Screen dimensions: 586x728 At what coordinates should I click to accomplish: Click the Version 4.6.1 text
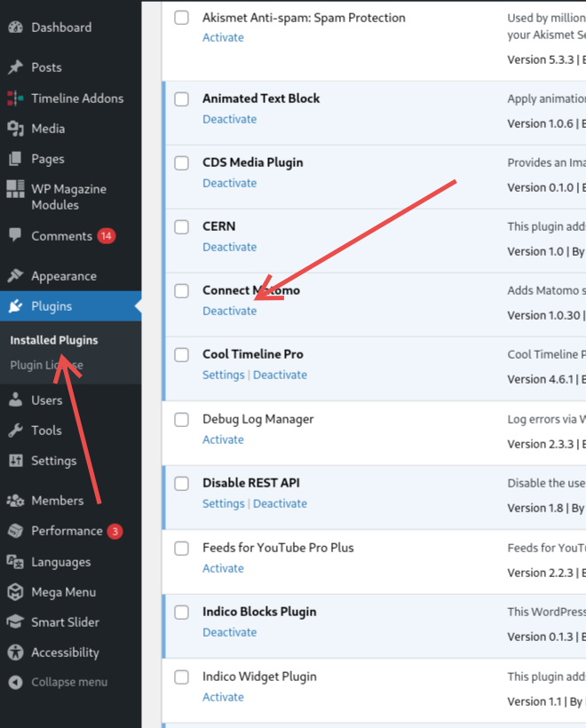point(540,380)
